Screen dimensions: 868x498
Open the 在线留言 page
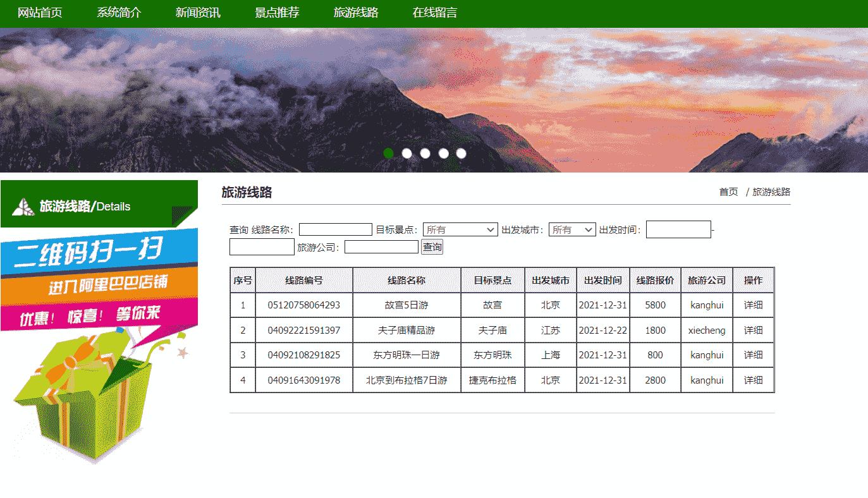click(435, 13)
